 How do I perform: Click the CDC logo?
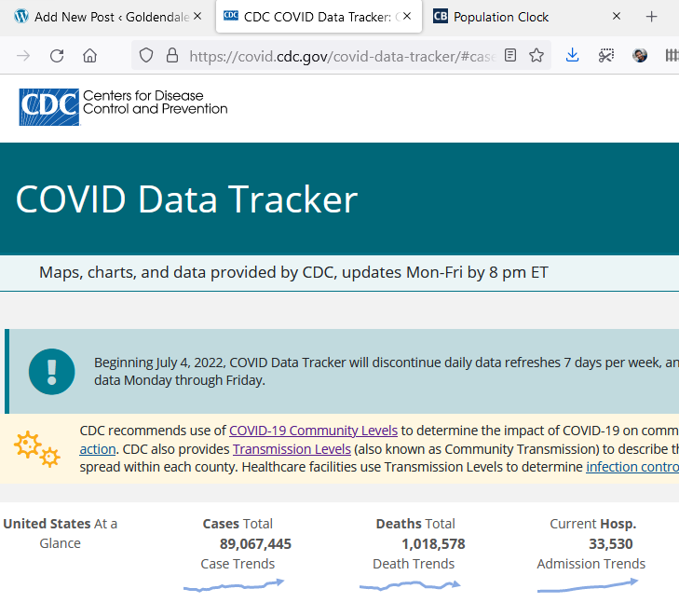(49, 107)
